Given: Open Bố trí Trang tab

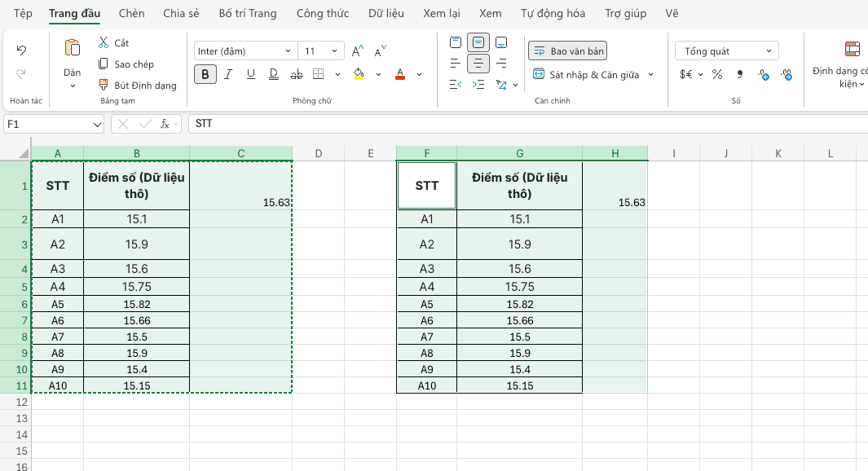Looking at the screenshot, I should [248, 13].
